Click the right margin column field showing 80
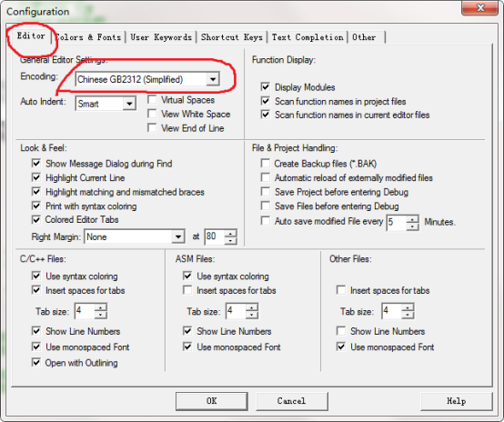The height and width of the screenshot is (422, 504). click(x=215, y=236)
